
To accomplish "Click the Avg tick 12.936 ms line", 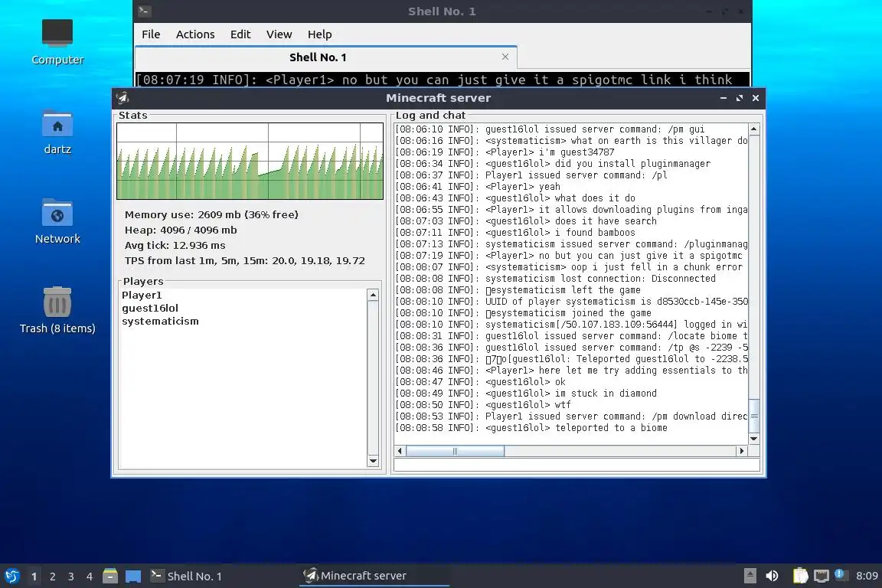I will click(175, 245).
